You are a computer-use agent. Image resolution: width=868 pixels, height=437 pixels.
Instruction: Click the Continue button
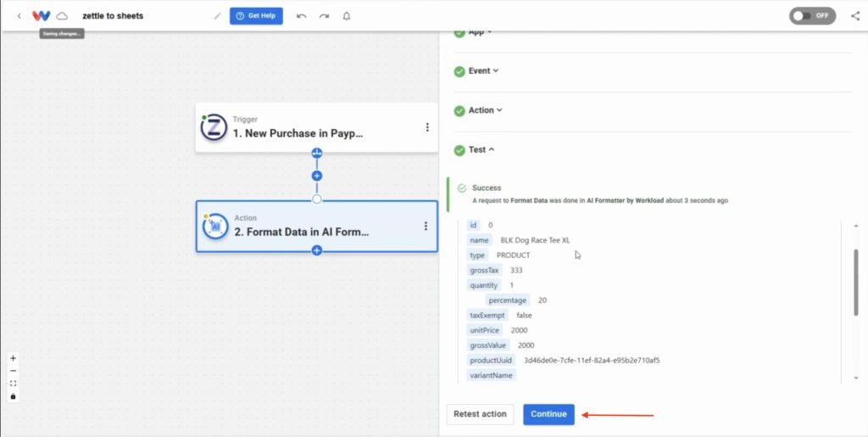click(548, 414)
